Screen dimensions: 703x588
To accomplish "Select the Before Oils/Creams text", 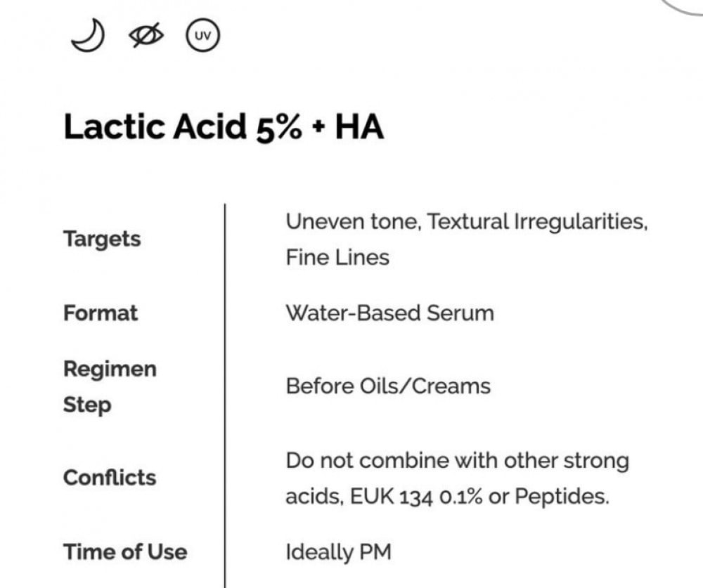I will coord(388,386).
